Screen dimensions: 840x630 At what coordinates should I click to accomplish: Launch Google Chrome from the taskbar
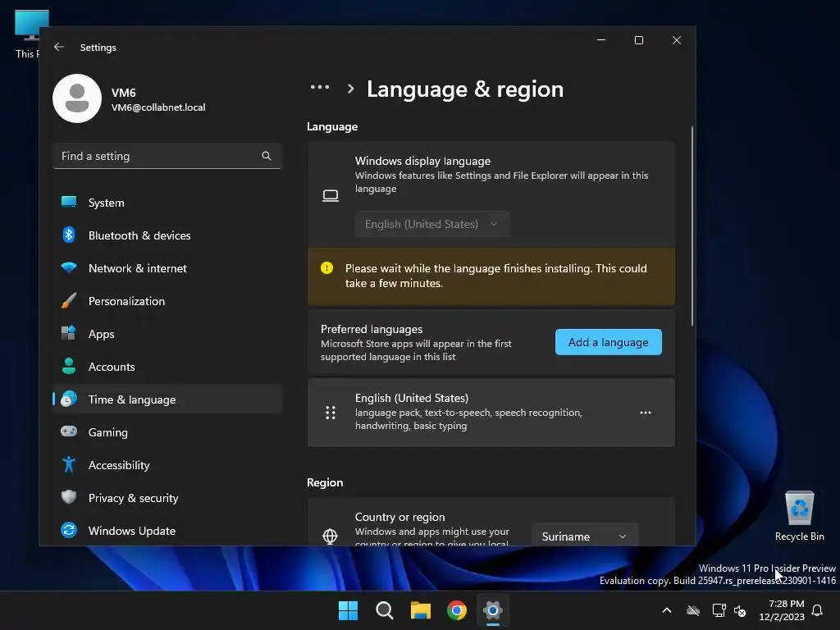[x=456, y=610]
